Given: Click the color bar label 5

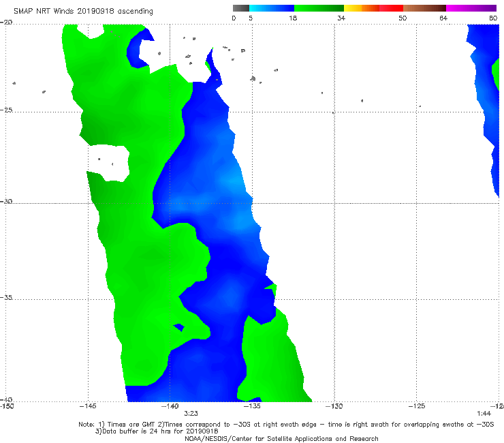Looking at the screenshot, I should click(251, 18).
